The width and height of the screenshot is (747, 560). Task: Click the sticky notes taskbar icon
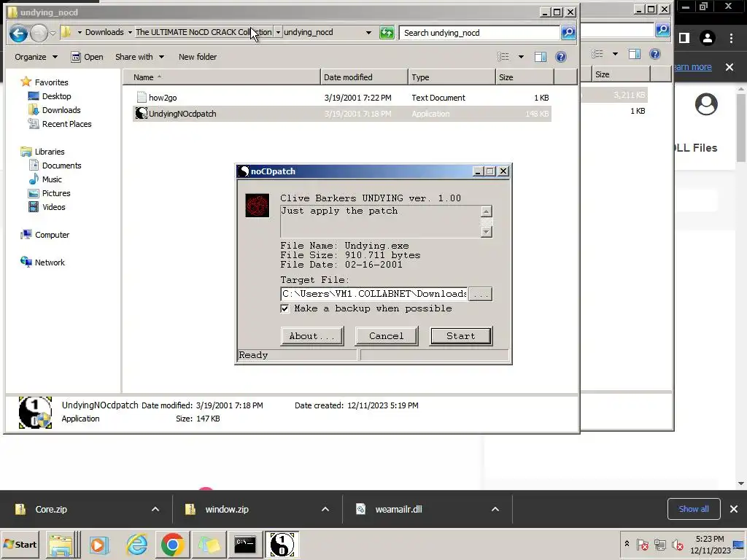click(209, 544)
